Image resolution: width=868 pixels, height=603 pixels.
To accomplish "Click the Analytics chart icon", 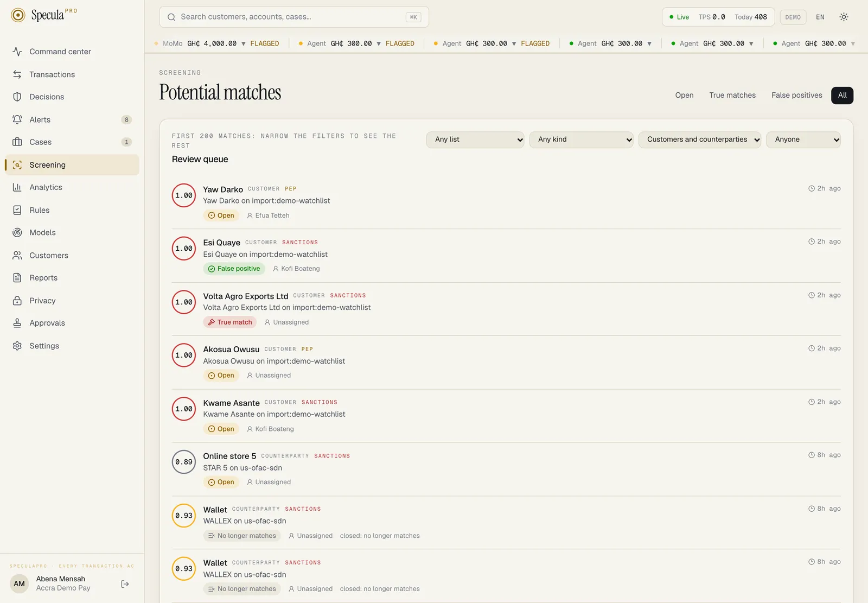I will [x=17, y=187].
